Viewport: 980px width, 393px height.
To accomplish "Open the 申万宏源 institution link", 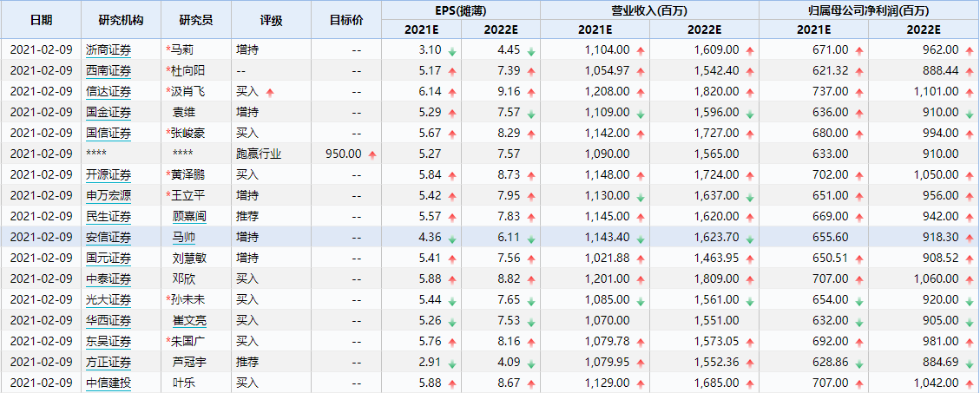I will click(109, 195).
